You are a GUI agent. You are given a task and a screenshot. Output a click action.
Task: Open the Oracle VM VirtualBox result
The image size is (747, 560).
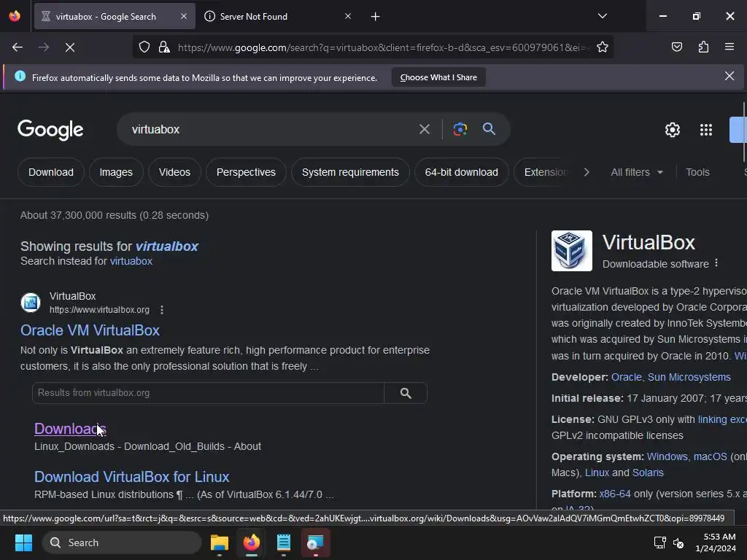coord(90,330)
